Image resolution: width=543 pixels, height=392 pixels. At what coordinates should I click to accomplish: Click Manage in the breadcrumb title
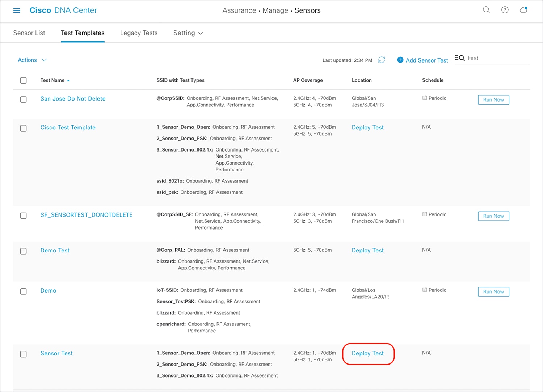click(275, 10)
